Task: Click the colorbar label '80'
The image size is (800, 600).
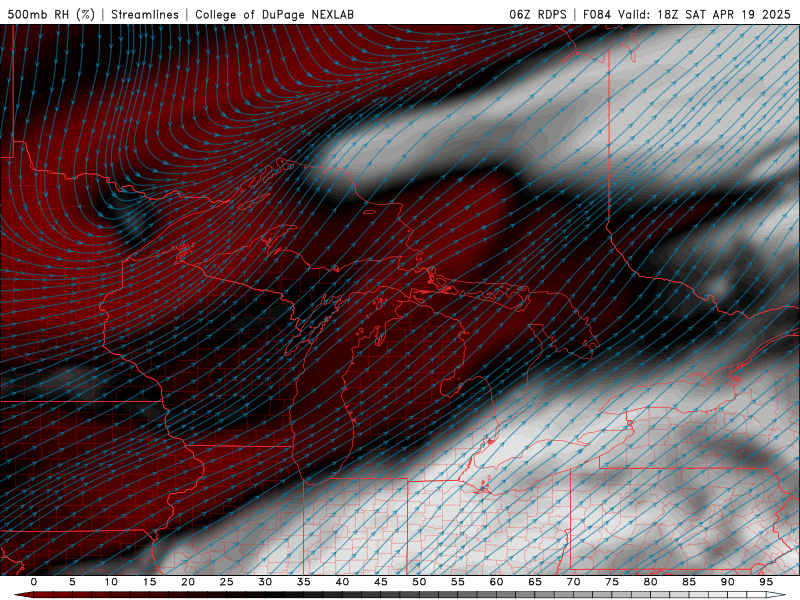Action: pyautogui.click(x=651, y=582)
